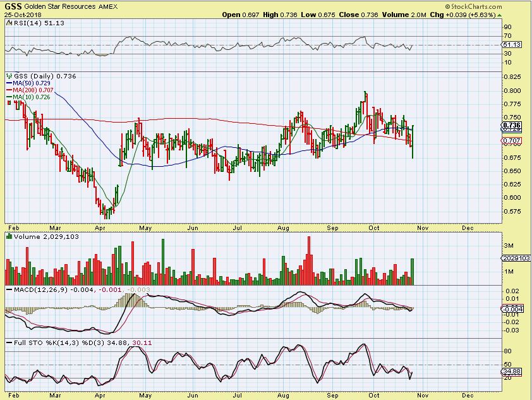This screenshot has height=400, width=532.
Task: Click the small icon before RSI(14) label
Action: (x=9, y=23)
